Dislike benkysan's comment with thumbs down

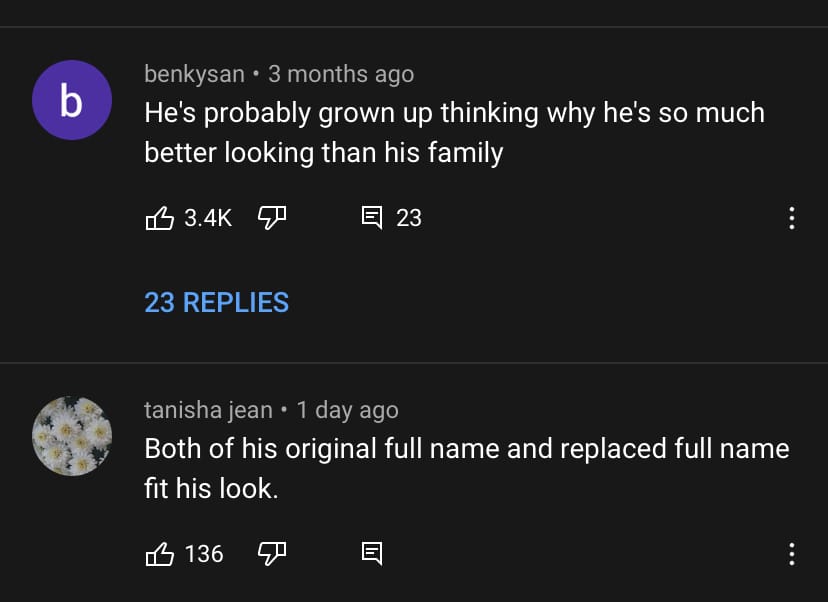pos(272,217)
